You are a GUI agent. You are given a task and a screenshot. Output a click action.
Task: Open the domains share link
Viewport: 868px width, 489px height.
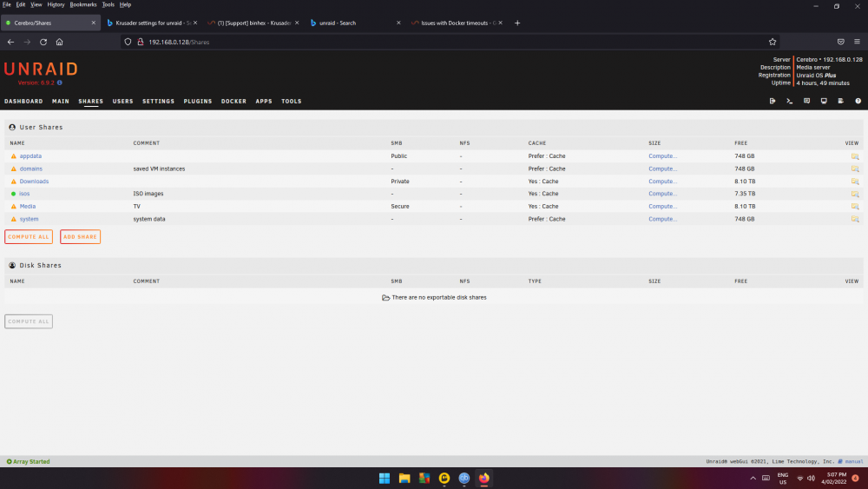click(x=31, y=169)
